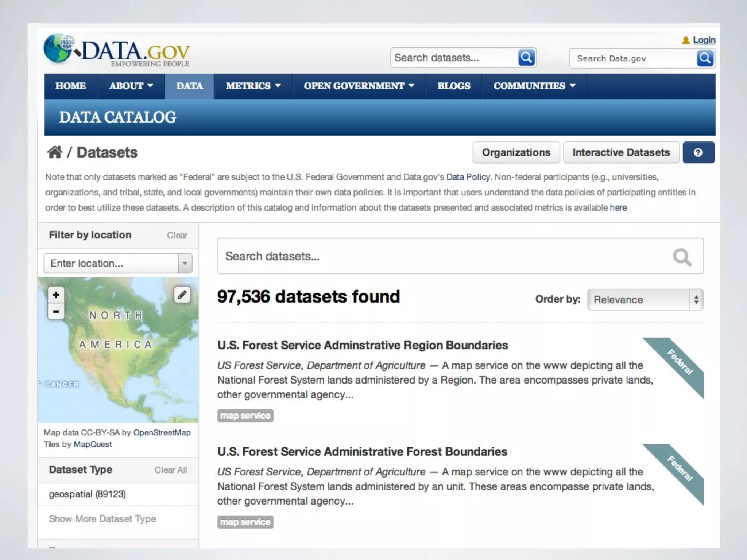Click the Organizations button
The image size is (747, 560).
pos(516,152)
